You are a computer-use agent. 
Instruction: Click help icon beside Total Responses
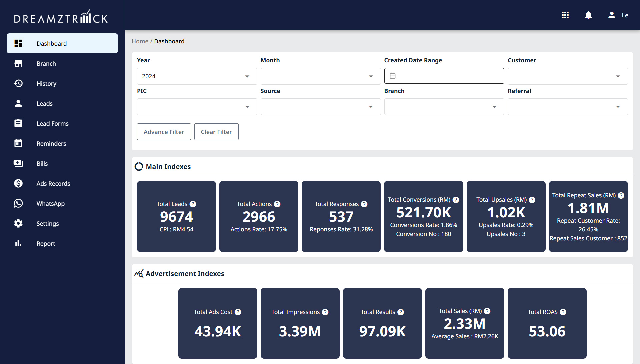point(364,204)
